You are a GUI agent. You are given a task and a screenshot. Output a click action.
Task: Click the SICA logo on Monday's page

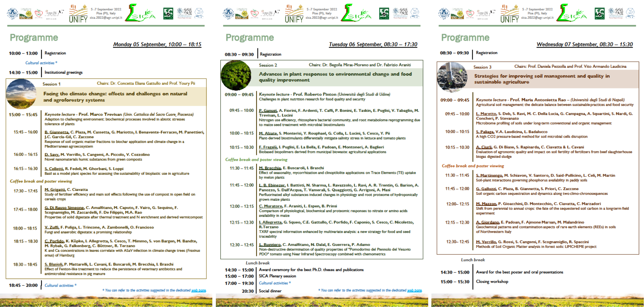140,14
